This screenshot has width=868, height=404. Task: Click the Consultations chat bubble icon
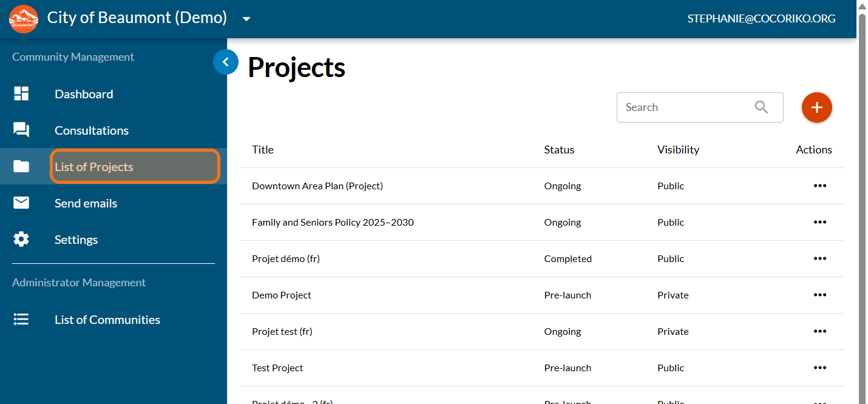(x=21, y=130)
